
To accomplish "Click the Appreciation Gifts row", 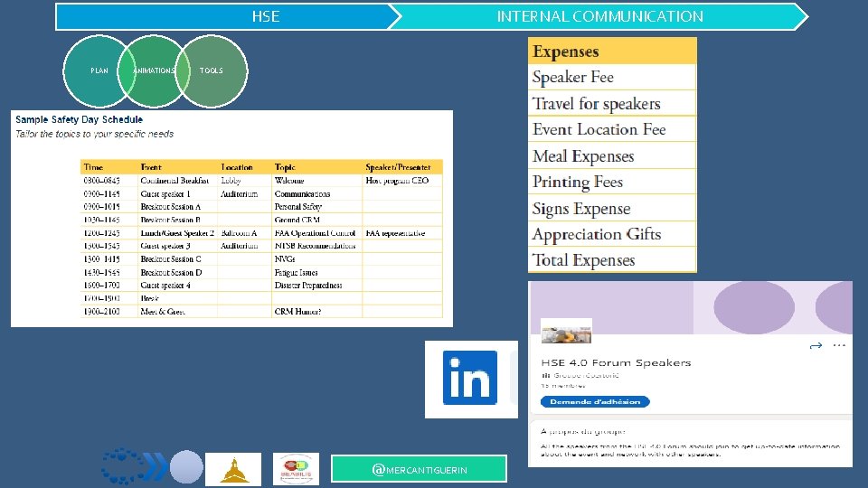I will tap(612, 234).
